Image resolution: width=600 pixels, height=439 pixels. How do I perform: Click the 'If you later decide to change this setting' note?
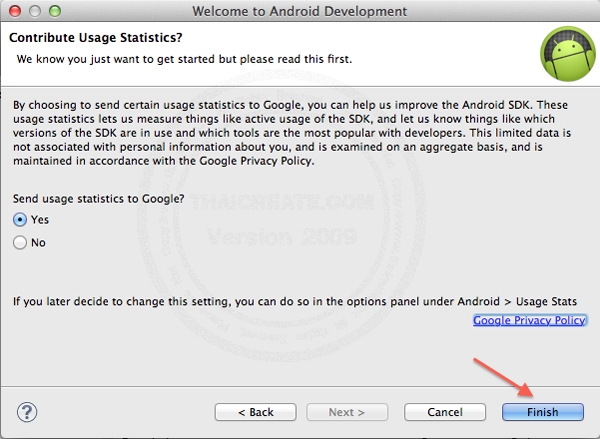[295, 302]
